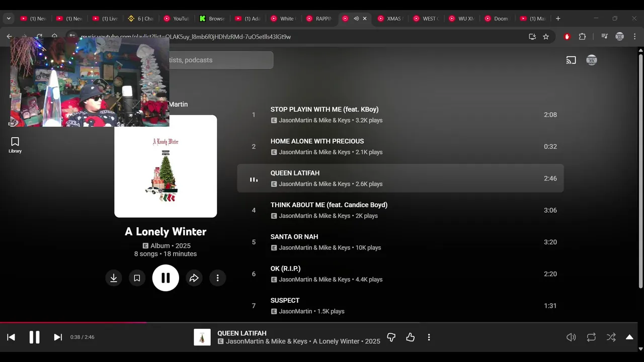Cast to a device icon
Image resolution: width=644 pixels, height=362 pixels.
(x=571, y=60)
